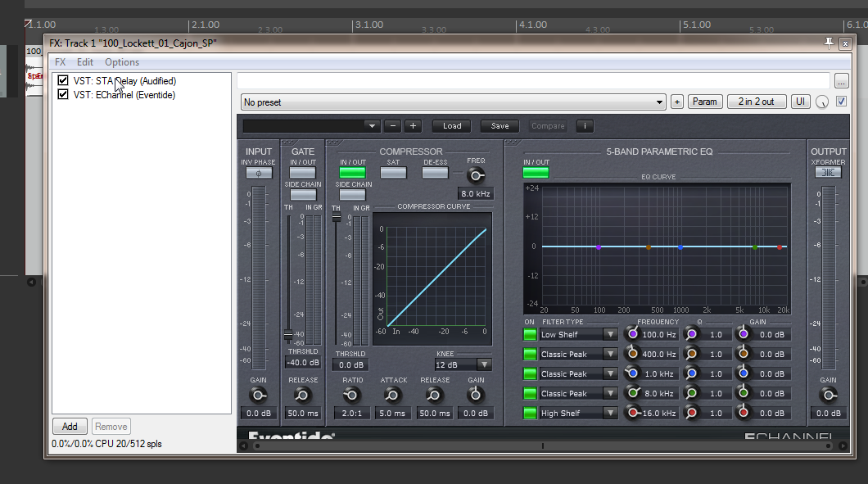
Task: Click the De-Ess frequency knob
Action: click(476, 175)
